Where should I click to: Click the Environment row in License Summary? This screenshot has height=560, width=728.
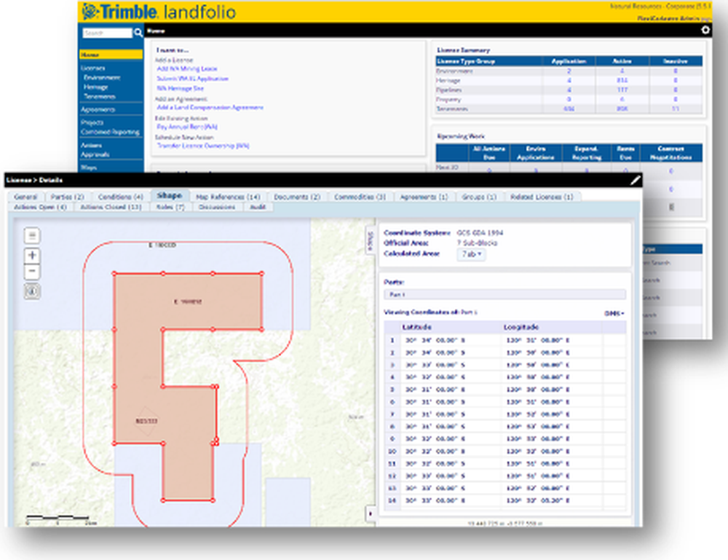[569, 71]
